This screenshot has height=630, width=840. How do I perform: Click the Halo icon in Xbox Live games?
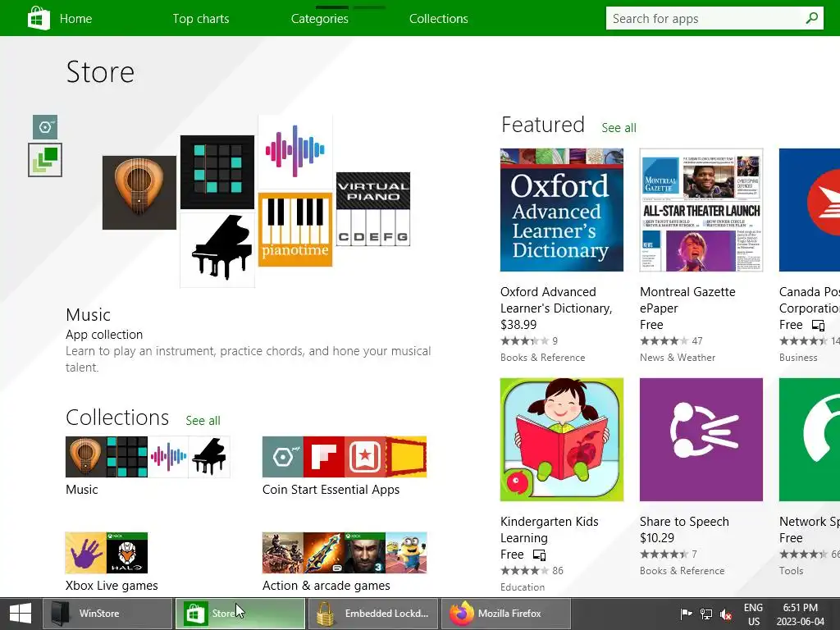(127, 553)
